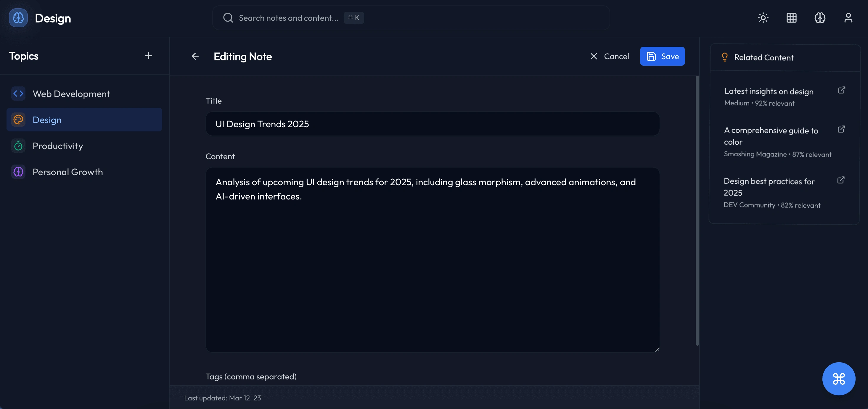Open the grid view icon
The width and height of the screenshot is (868, 409).
(x=791, y=18)
